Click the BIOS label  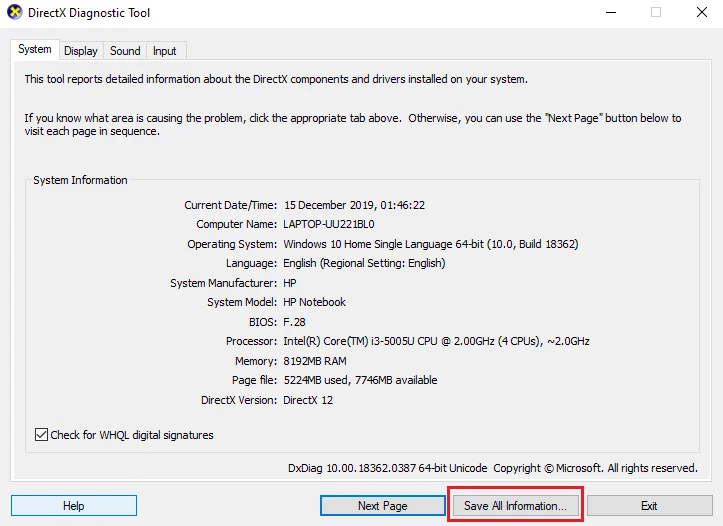click(263, 322)
